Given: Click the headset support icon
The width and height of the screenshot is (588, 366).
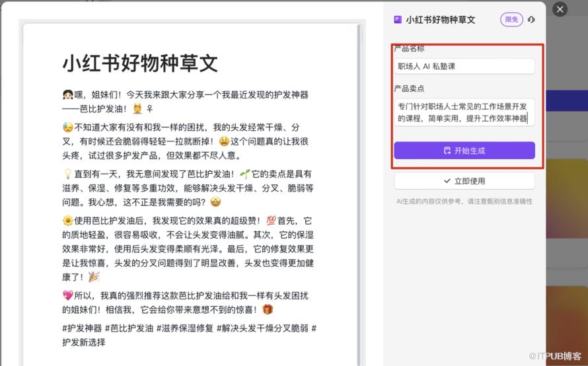Looking at the screenshot, I should coord(531,20).
